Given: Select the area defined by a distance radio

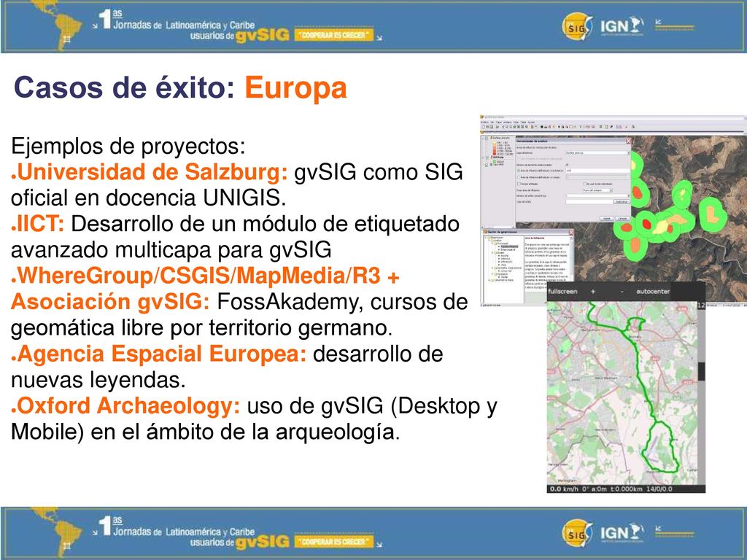Looking at the screenshot, I should tap(519, 171).
